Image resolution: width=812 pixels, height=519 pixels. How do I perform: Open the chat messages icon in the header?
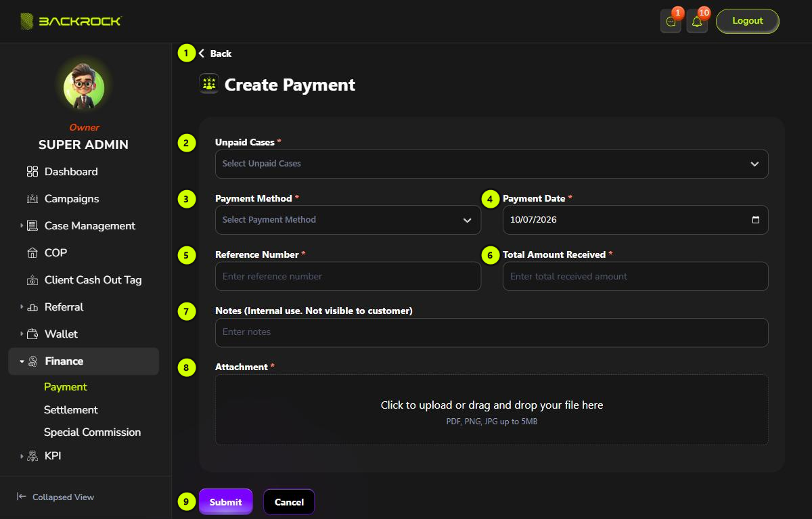pyautogui.click(x=671, y=22)
